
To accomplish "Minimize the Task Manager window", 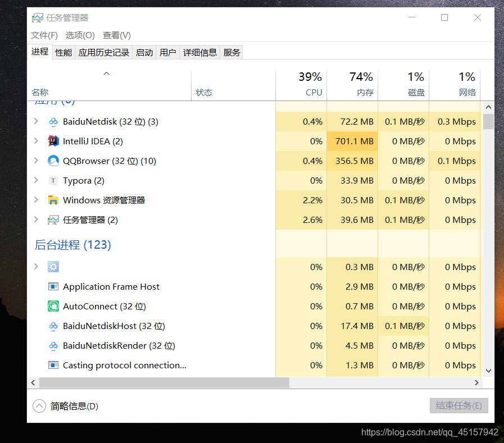I will point(412,17).
